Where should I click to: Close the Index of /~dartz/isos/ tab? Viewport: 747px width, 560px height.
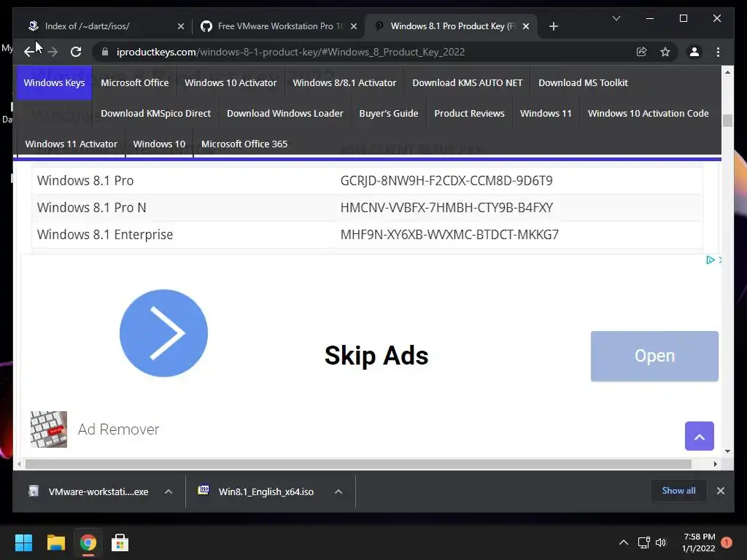(x=181, y=26)
